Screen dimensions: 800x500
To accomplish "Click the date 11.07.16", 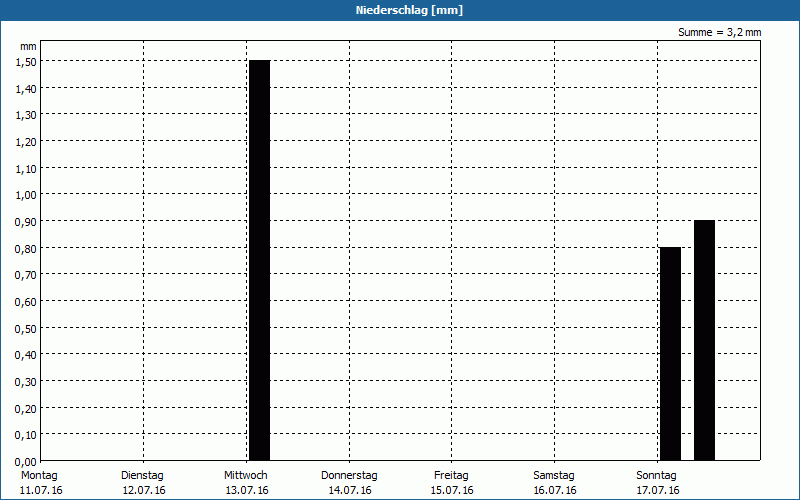I will pos(41,491).
